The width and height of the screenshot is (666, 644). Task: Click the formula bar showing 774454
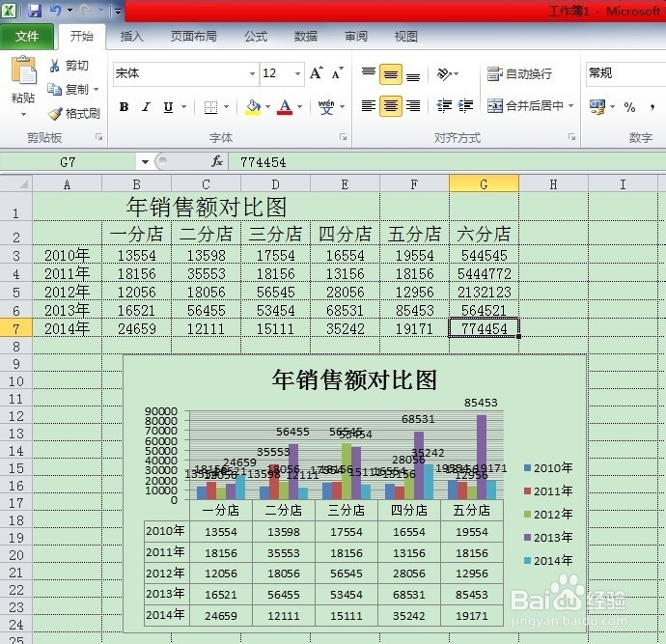pyautogui.click(x=447, y=162)
